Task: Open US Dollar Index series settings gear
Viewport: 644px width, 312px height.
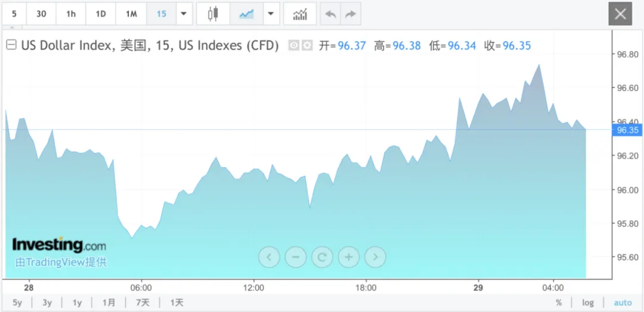Action: [307, 45]
